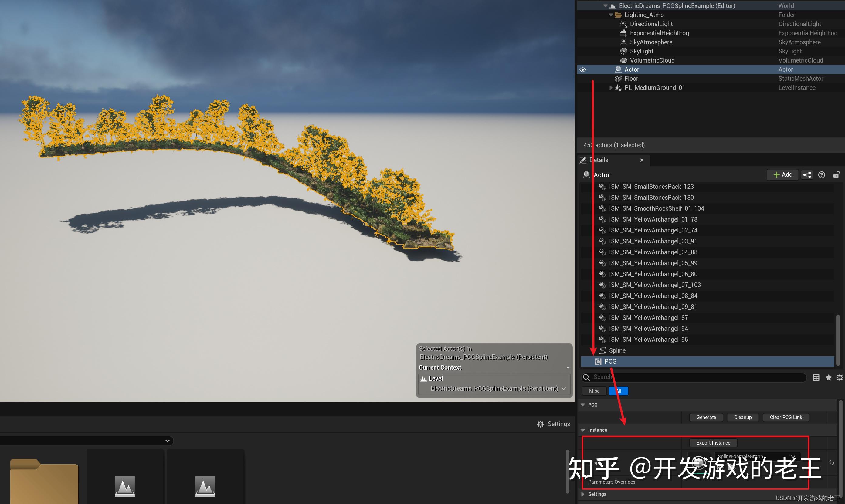This screenshot has width=845, height=504.
Task: Expand PL_MediumGround_01 in the outliner
Action: (x=611, y=88)
